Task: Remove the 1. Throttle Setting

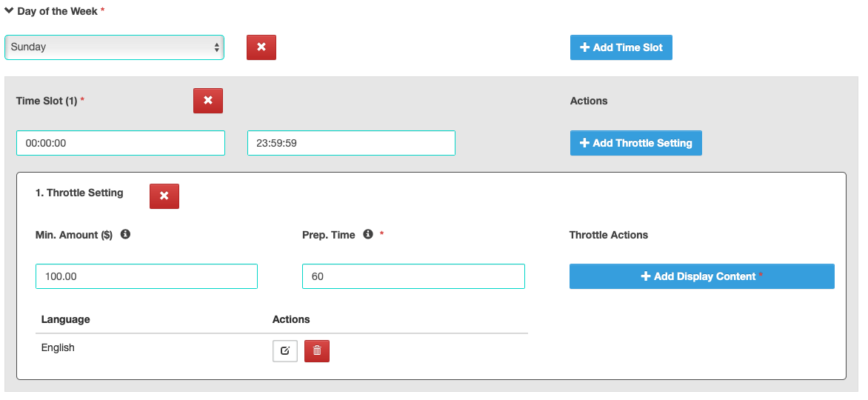Action: (x=164, y=196)
